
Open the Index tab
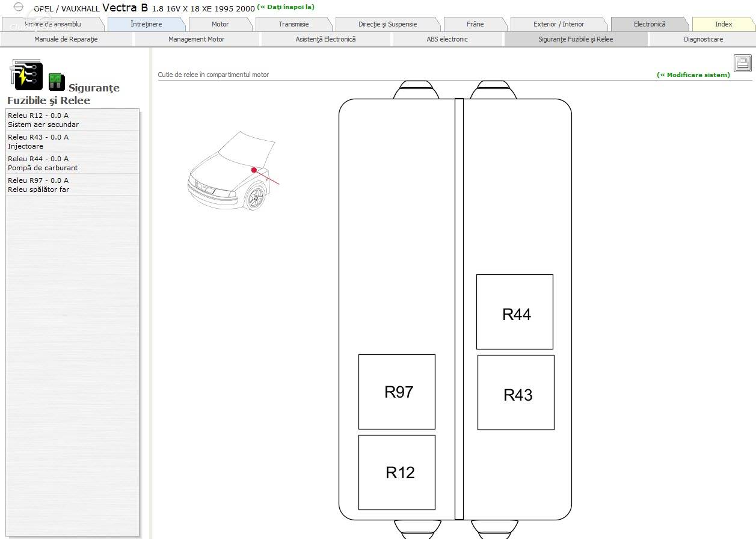724,24
